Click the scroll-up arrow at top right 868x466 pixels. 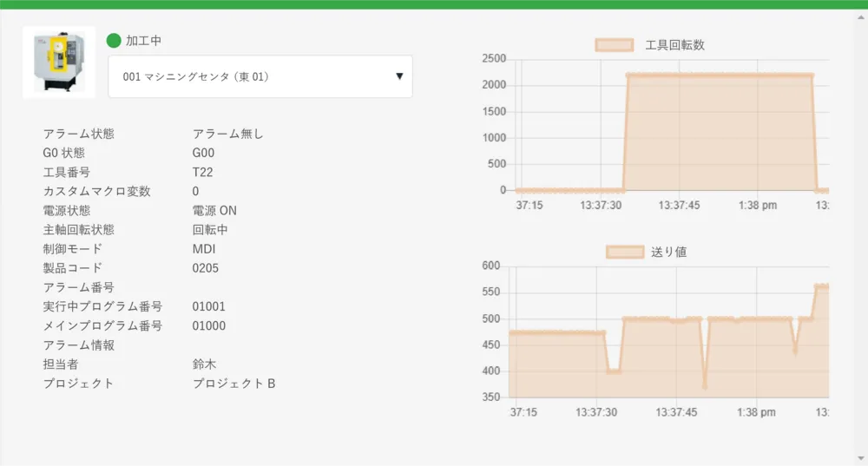click(x=860, y=15)
